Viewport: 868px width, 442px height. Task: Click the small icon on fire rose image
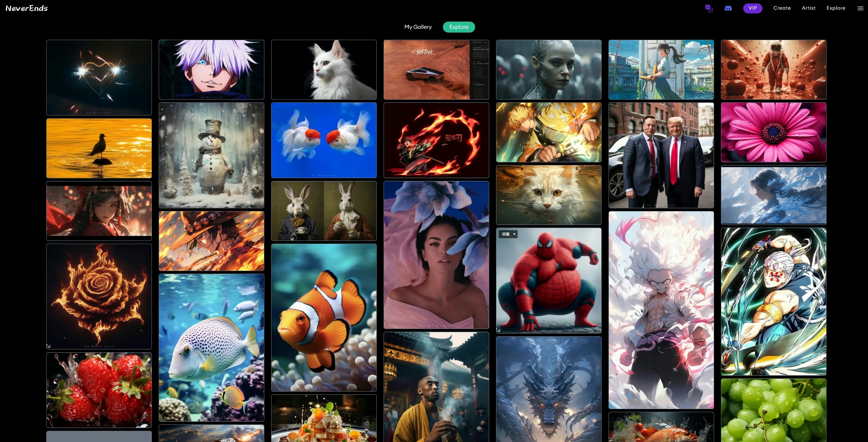click(49, 346)
